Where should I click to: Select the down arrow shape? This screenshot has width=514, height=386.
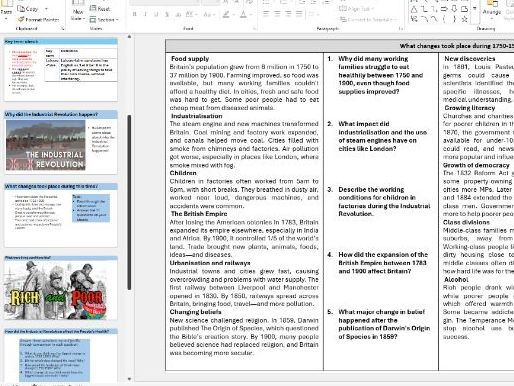(454, 9)
